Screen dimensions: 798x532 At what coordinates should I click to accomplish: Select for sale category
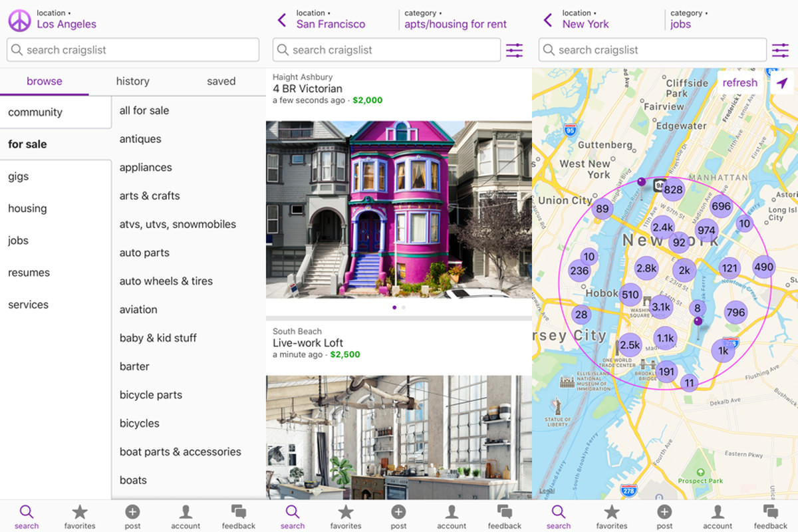55,144
